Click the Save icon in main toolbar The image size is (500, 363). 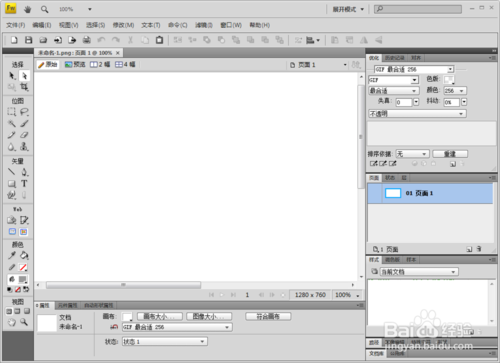point(29,40)
